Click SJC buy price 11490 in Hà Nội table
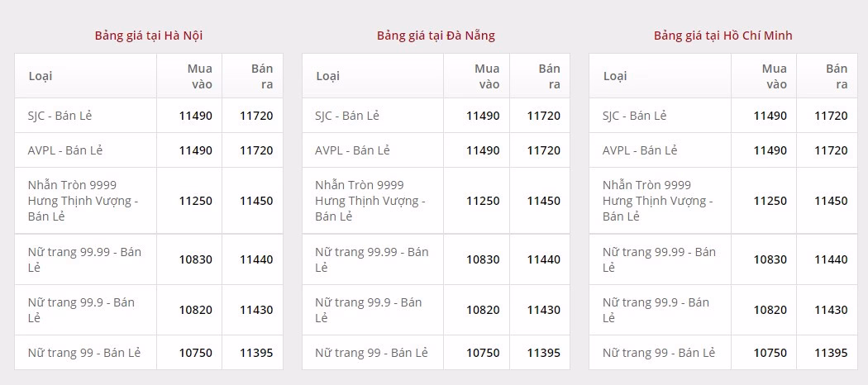This screenshot has width=868, height=385. tap(196, 116)
